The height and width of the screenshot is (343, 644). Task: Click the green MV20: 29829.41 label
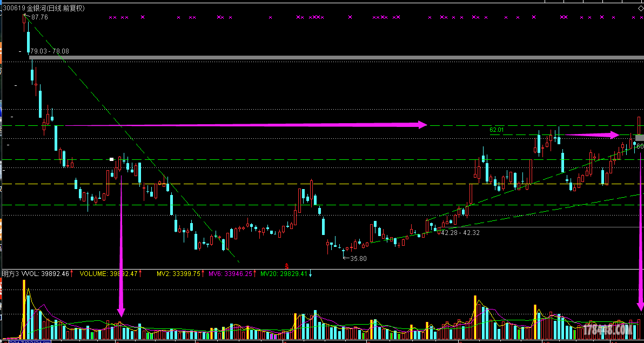click(x=284, y=273)
